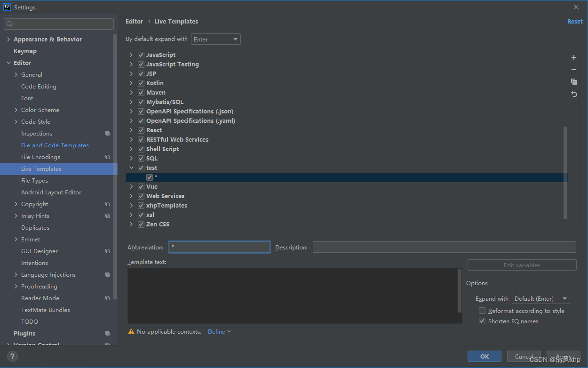588x368 pixels.
Task: Open the 'By default expand with' dropdown
Action: (x=216, y=40)
